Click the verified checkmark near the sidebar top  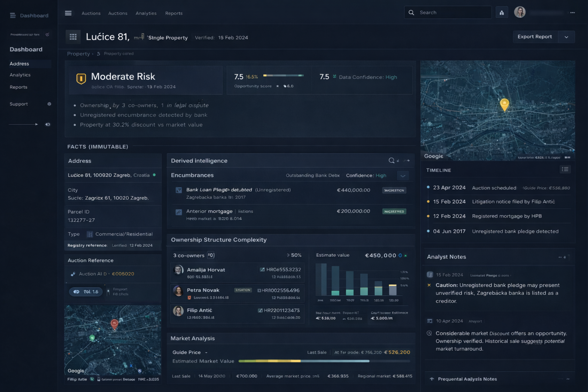click(47, 34)
